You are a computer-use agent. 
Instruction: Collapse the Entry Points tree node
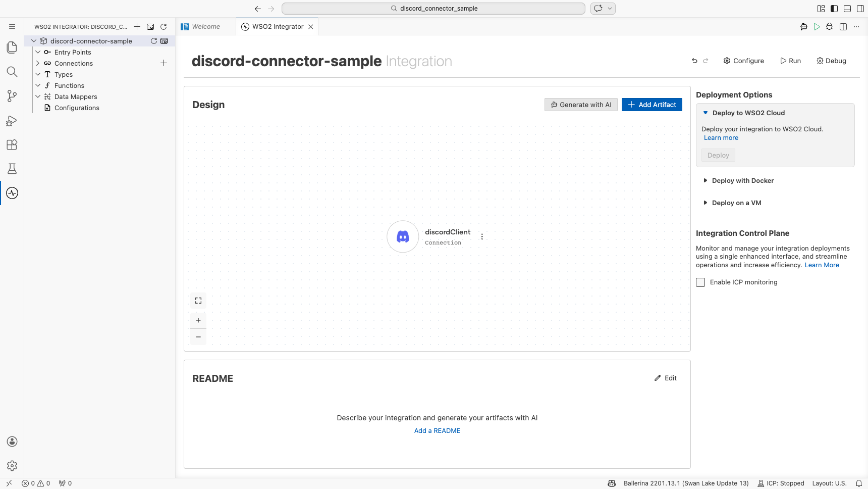38,52
